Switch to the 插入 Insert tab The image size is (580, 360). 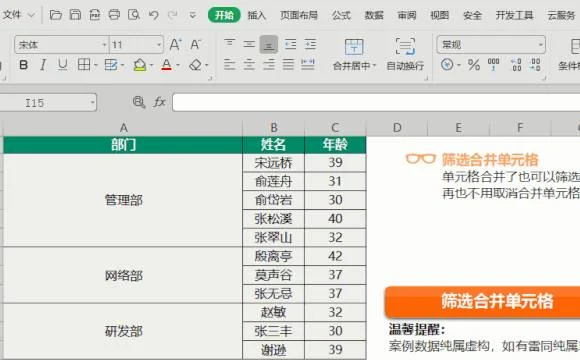[x=256, y=15]
